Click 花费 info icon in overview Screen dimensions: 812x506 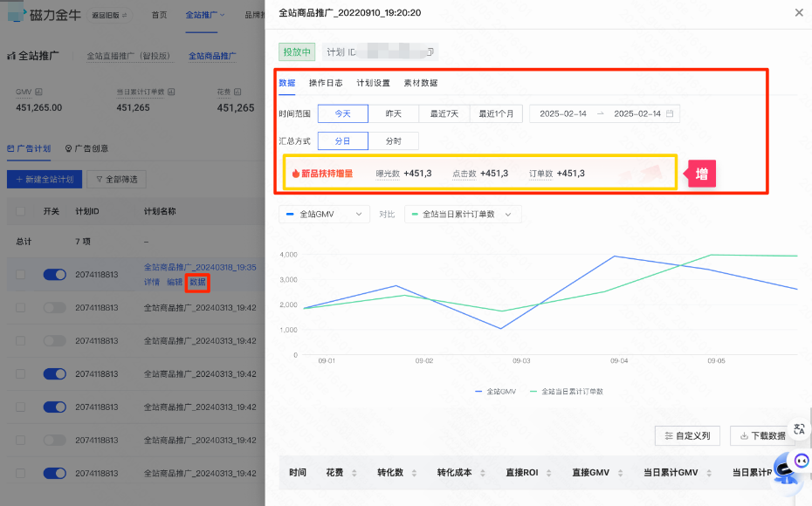click(237, 92)
